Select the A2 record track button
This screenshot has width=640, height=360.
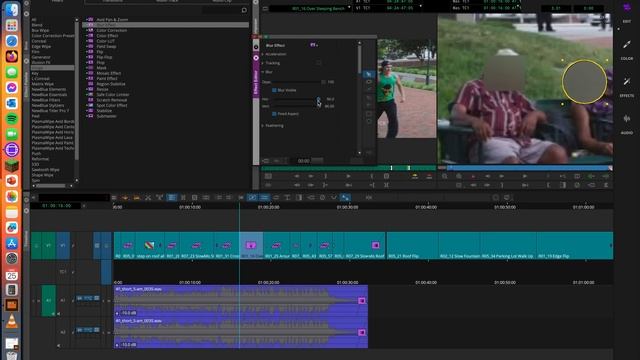[x=63, y=332]
